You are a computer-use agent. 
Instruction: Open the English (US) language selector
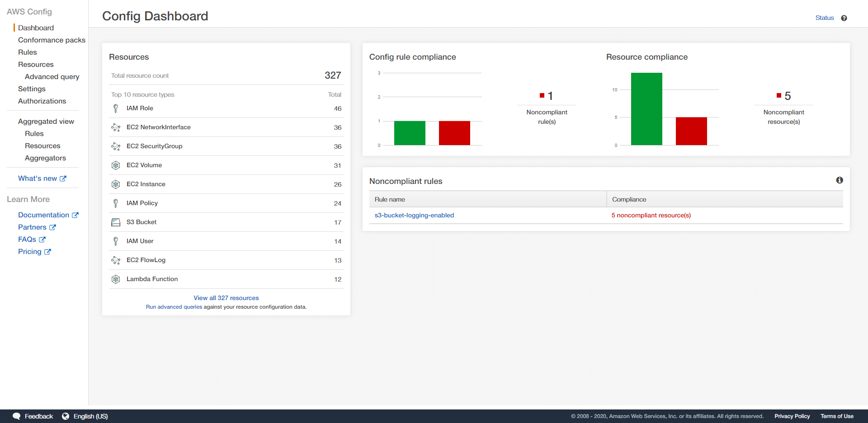pyautogui.click(x=90, y=416)
